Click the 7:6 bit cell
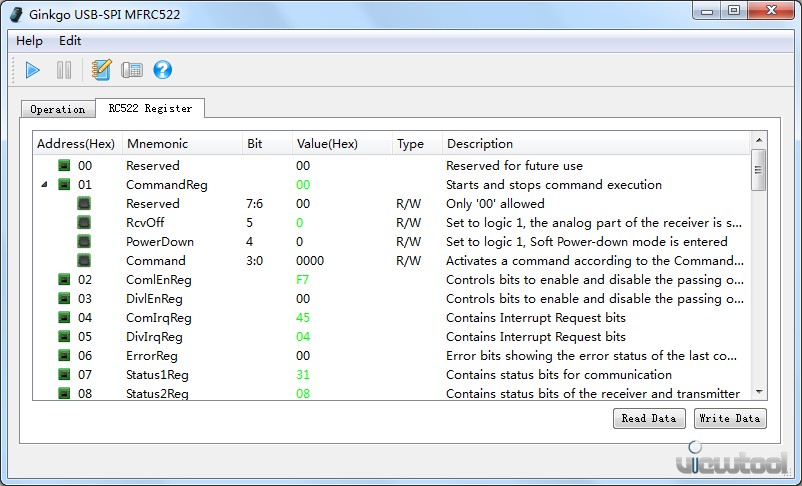The image size is (802, 486). pos(254,204)
